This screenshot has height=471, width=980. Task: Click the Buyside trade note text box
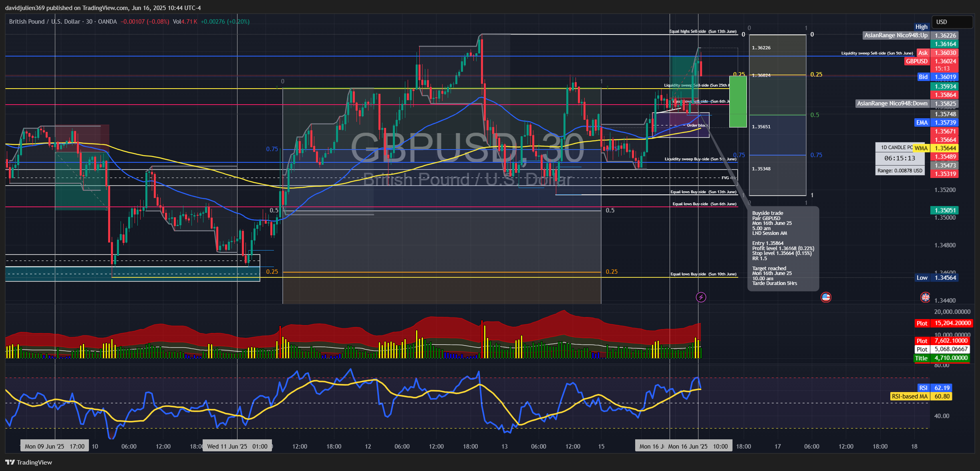(x=783, y=249)
